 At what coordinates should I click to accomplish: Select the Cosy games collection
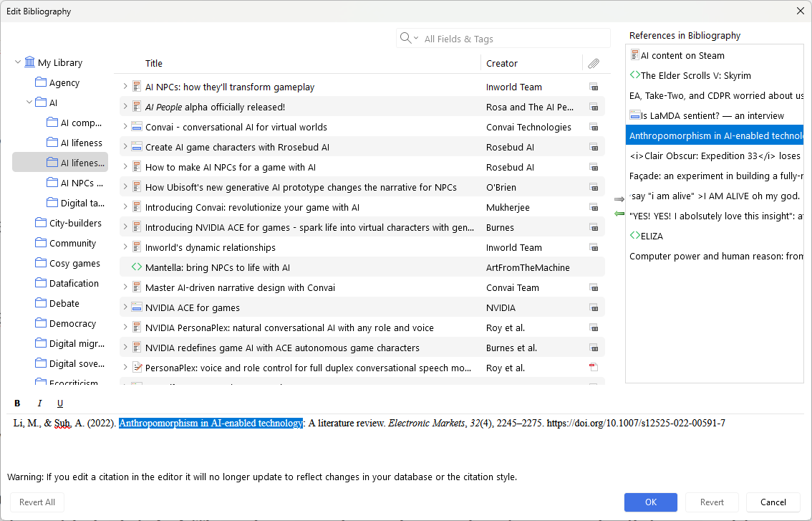point(74,263)
